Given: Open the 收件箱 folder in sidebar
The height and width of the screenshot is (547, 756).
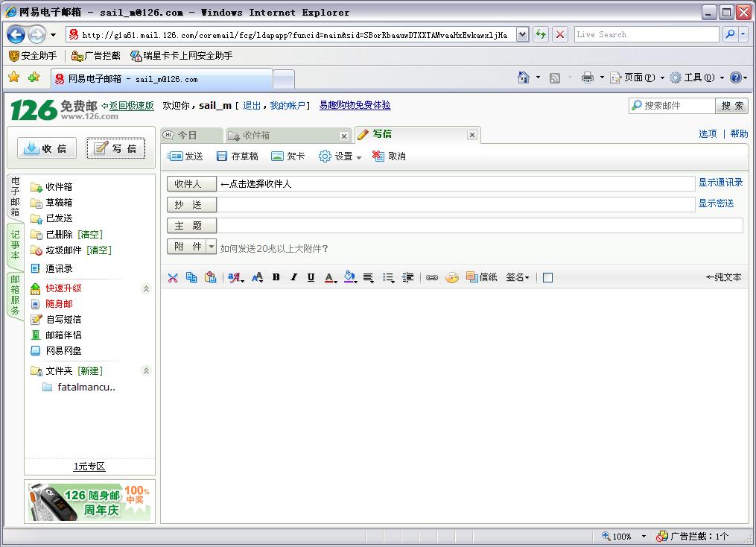Looking at the screenshot, I should [x=59, y=186].
